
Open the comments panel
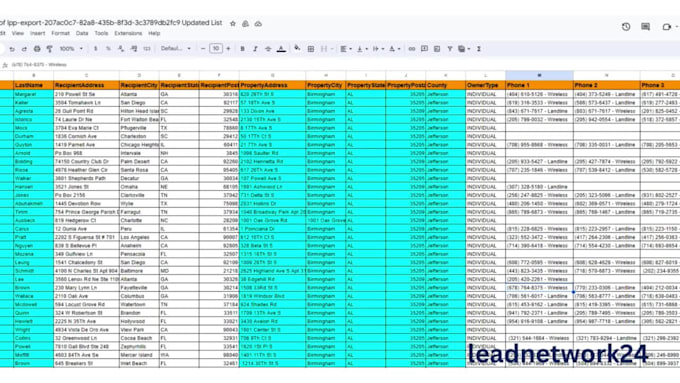(646, 27)
